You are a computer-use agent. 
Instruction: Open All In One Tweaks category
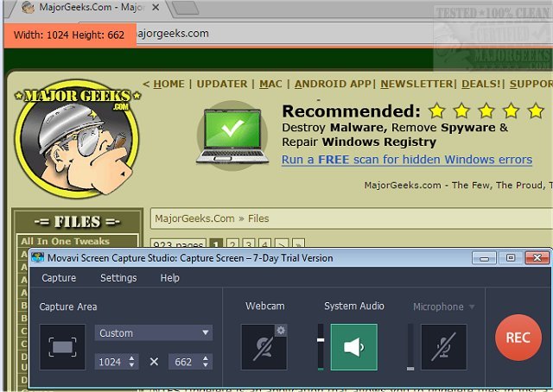(x=66, y=241)
